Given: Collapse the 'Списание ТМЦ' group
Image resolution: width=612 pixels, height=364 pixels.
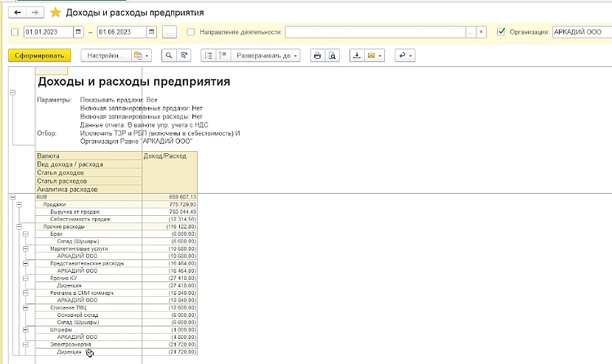Looking at the screenshot, I should coord(25,308).
